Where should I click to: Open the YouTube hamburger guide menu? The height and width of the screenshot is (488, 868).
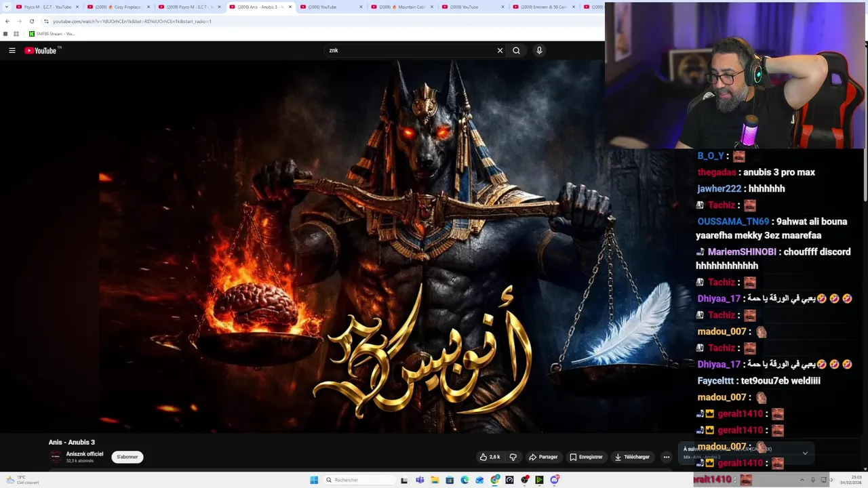click(x=12, y=50)
